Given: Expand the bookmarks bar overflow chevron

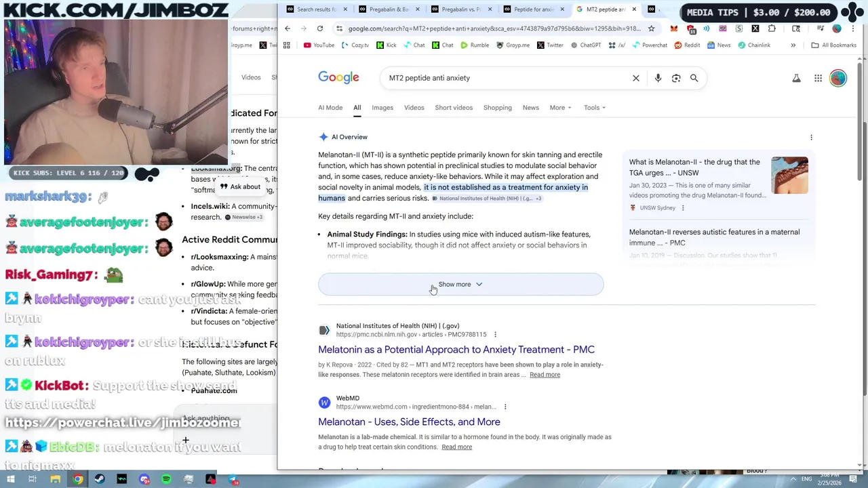Looking at the screenshot, I should point(793,45).
